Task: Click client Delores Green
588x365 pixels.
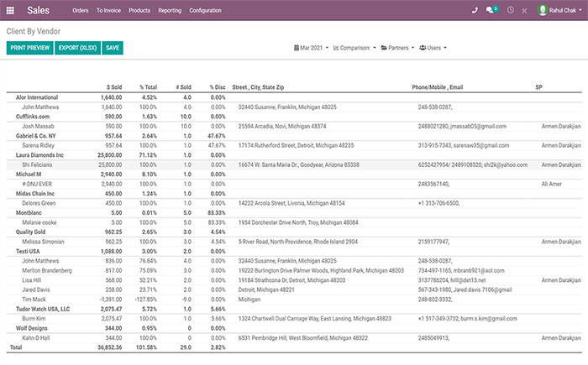Action: coord(39,203)
